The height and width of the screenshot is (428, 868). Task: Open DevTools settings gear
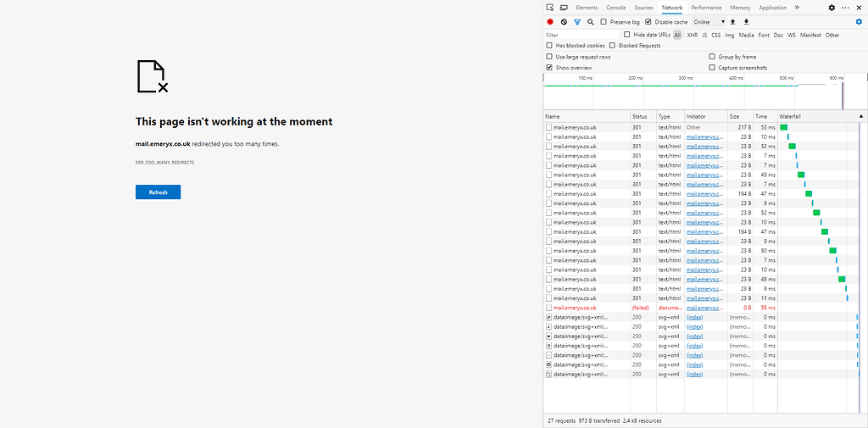(832, 8)
